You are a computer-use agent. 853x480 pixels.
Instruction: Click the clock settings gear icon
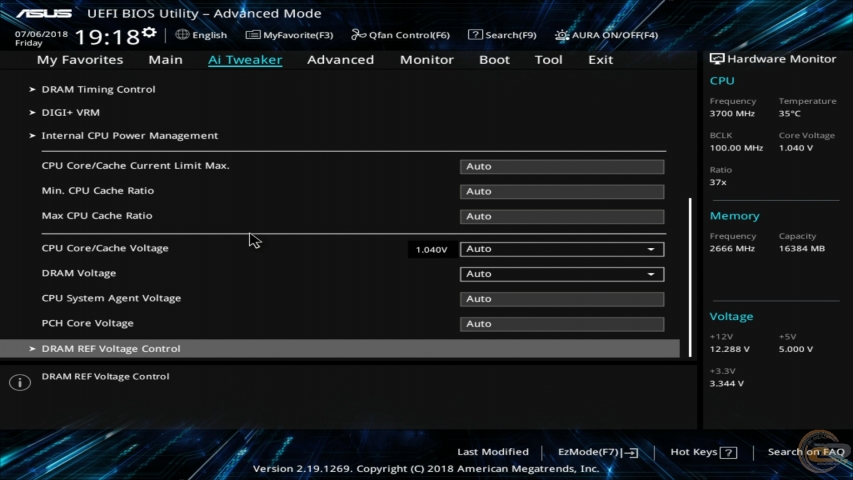tap(149, 33)
